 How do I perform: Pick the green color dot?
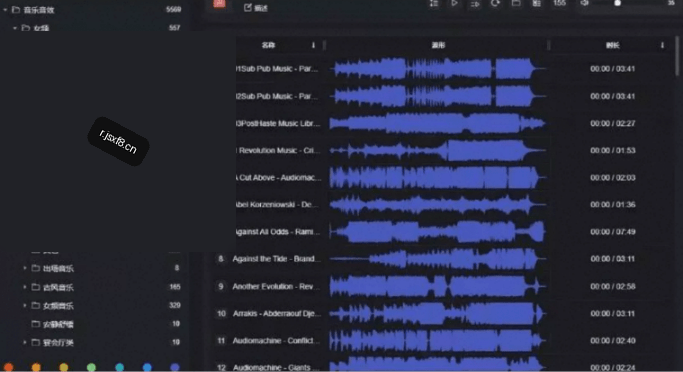point(91,368)
